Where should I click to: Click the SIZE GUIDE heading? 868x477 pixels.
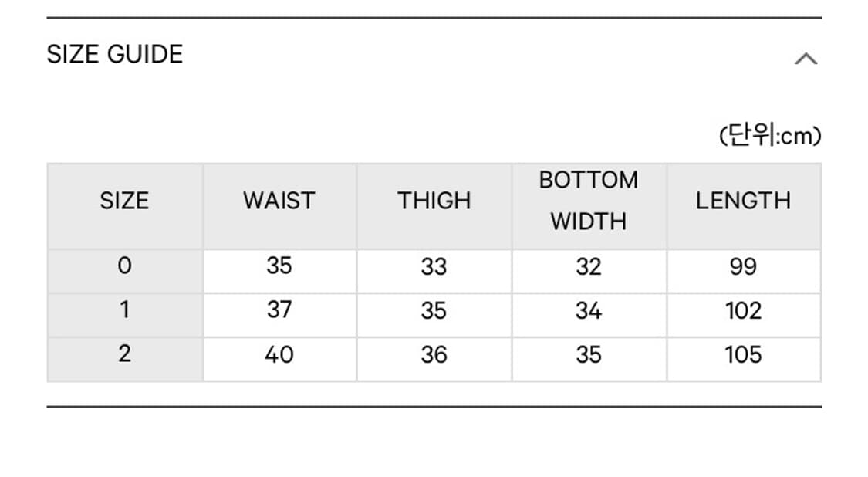[x=115, y=54]
